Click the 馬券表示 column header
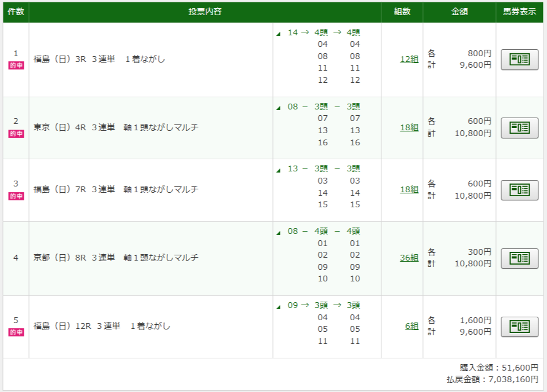 click(520, 12)
